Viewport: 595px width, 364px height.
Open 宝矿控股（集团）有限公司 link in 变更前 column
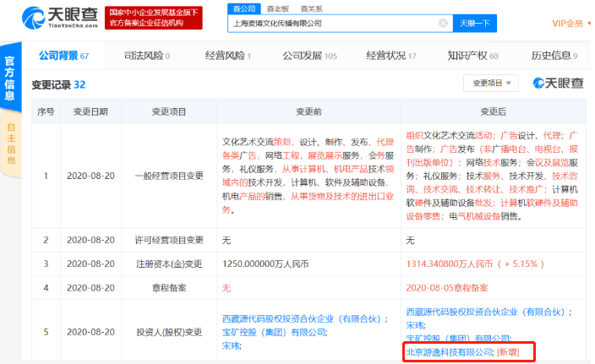pos(274,333)
